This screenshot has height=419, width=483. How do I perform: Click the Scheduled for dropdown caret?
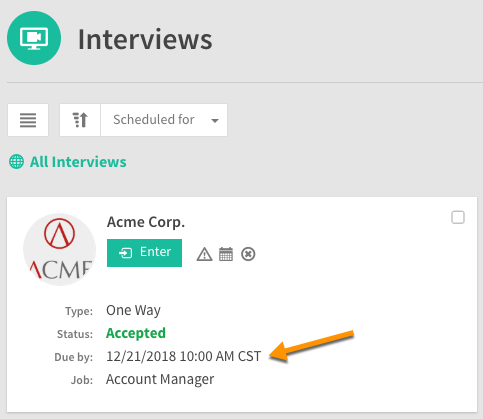[215, 121]
